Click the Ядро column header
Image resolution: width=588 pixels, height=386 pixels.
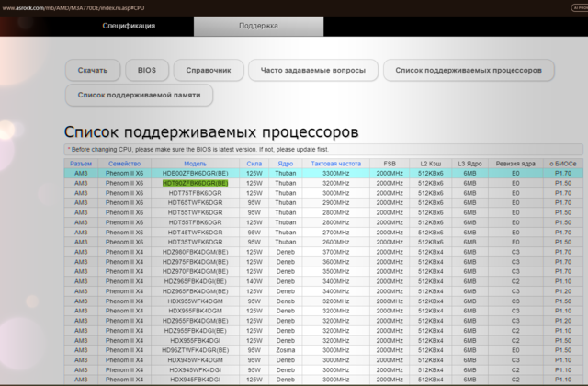286,163
